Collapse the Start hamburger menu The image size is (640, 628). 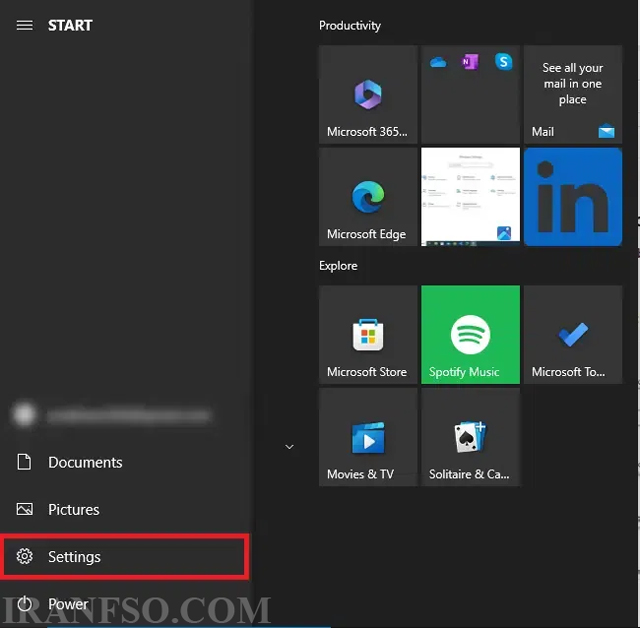(x=24, y=26)
